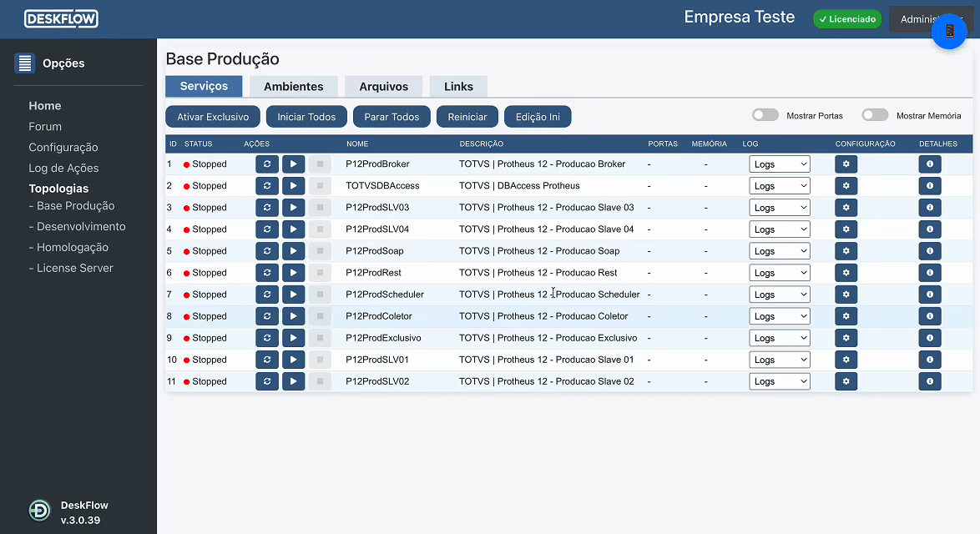Open configuration gear for P12ProdSoap

[x=846, y=251]
